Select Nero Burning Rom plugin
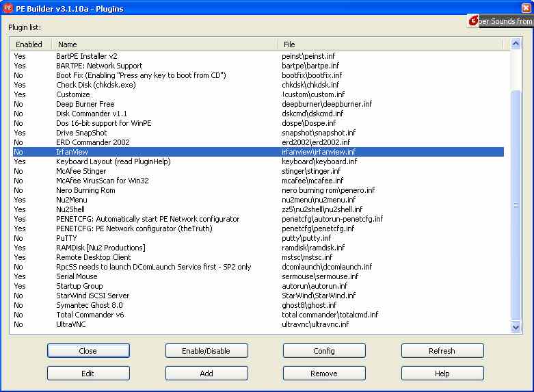 258,190
